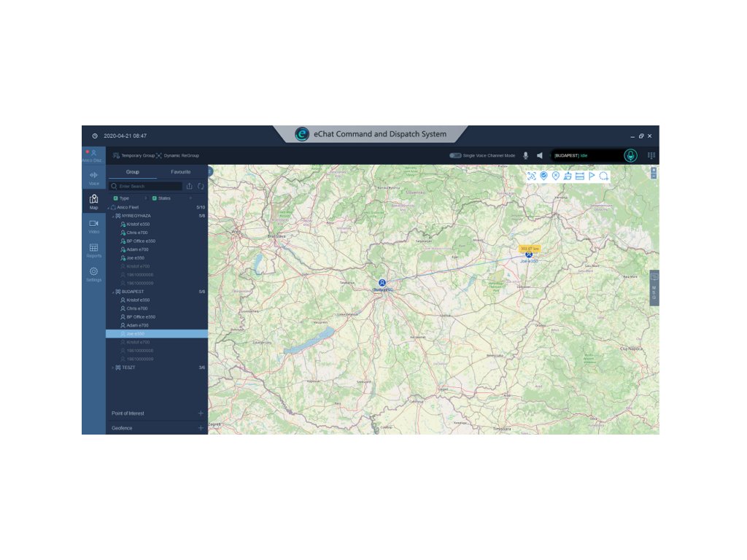Click the focus-frame icon in map toolbar

click(x=532, y=176)
